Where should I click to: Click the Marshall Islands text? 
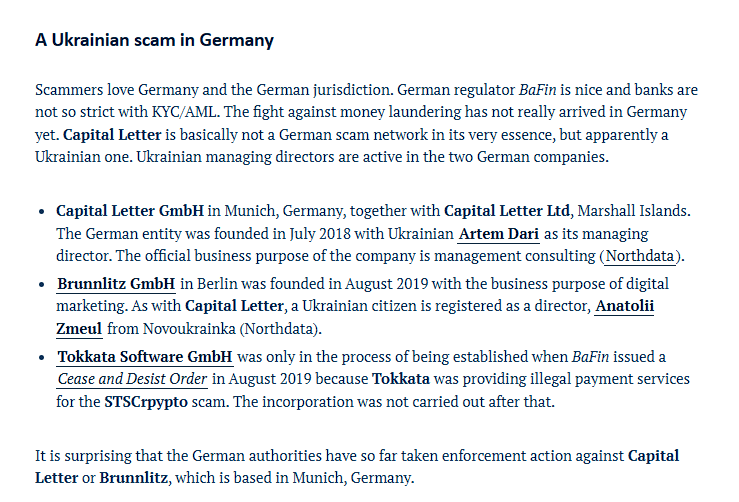[x=634, y=211]
